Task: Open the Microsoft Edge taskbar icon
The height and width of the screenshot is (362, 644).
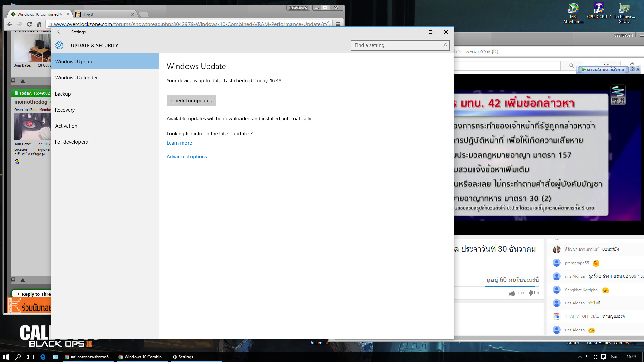Action: [43, 357]
